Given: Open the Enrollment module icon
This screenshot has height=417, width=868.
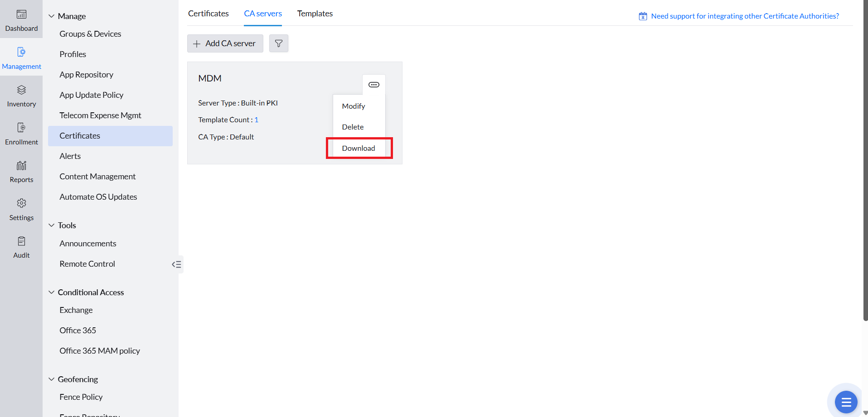Looking at the screenshot, I should pos(21,132).
